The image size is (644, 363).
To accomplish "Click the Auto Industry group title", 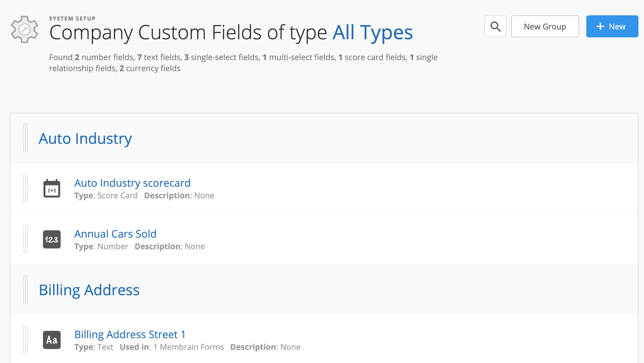I will click(85, 139).
